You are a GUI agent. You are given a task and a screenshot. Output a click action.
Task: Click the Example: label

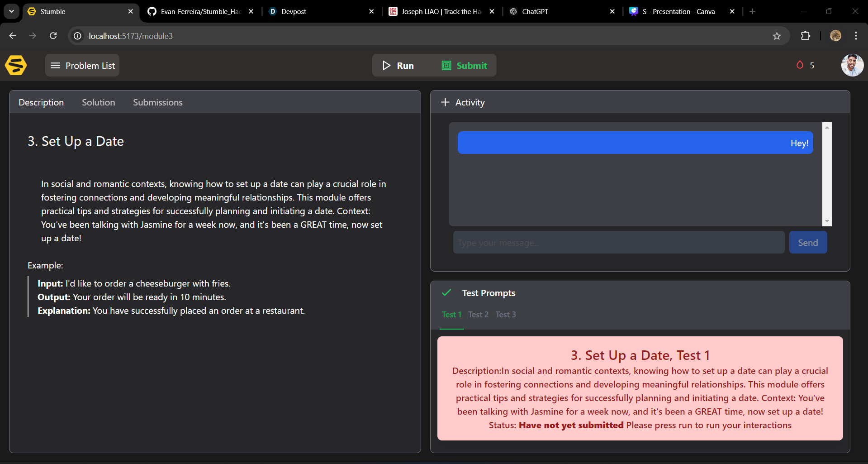pyautogui.click(x=45, y=265)
